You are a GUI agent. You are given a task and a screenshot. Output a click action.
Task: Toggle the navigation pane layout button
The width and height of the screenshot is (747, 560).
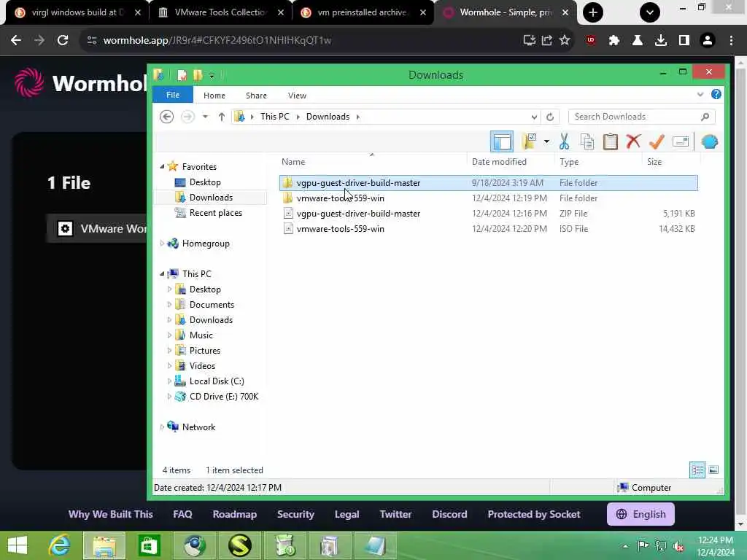[x=502, y=141]
